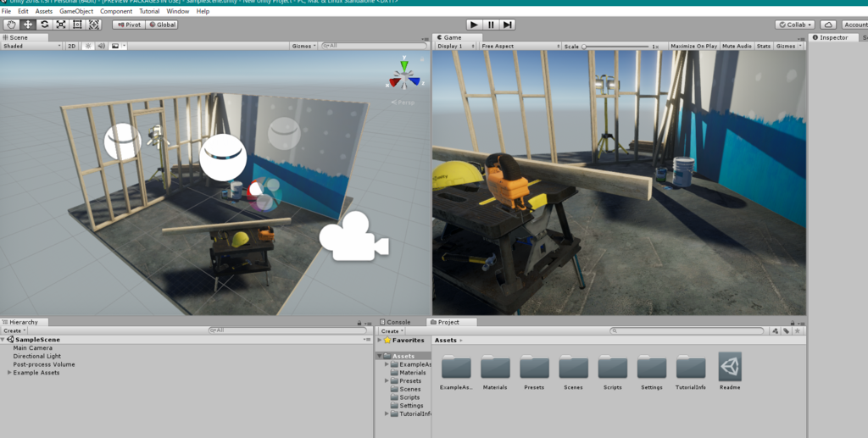Screen dimensions: 868x438
Task: Collapse the SampleScene hierarchy root
Action: [3, 340]
